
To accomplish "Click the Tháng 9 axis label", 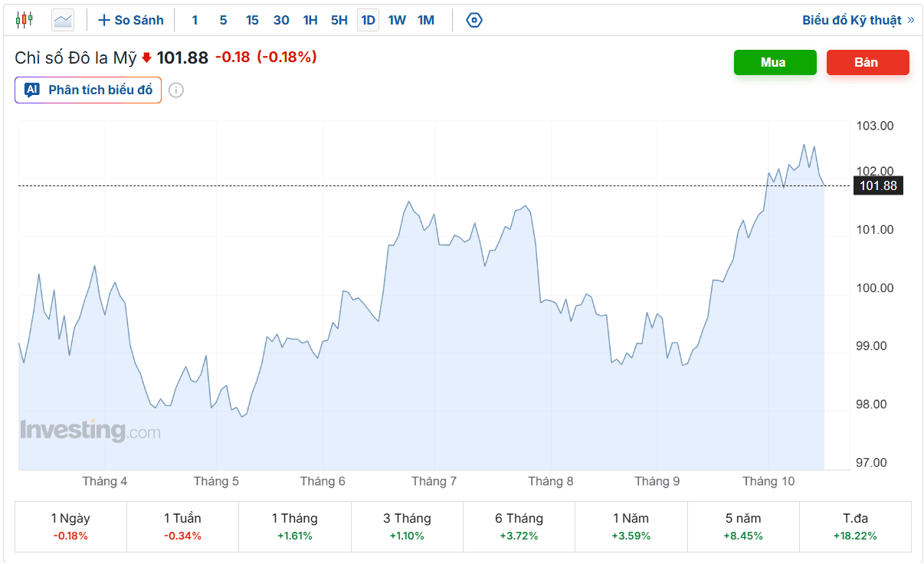I will (x=657, y=481).
